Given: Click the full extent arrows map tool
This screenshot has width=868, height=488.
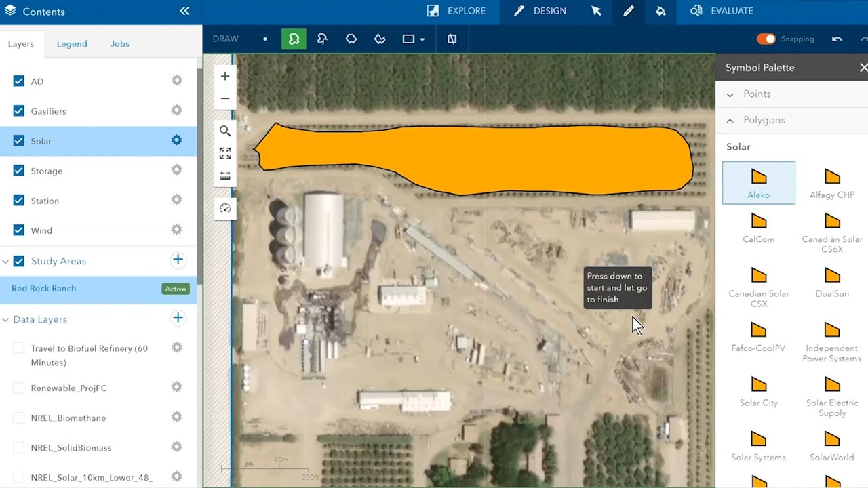Looking at the screenshot, I should tap(225, 153).
